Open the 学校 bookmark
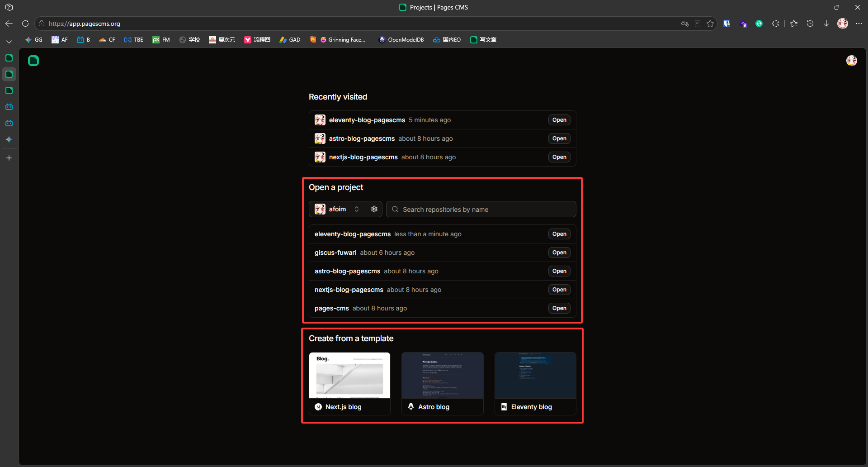868x467 pixels. click(189, 40)
